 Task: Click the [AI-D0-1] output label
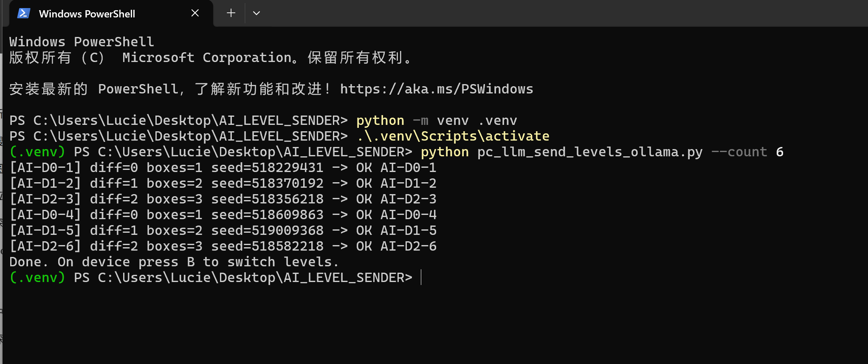(45, 168)
